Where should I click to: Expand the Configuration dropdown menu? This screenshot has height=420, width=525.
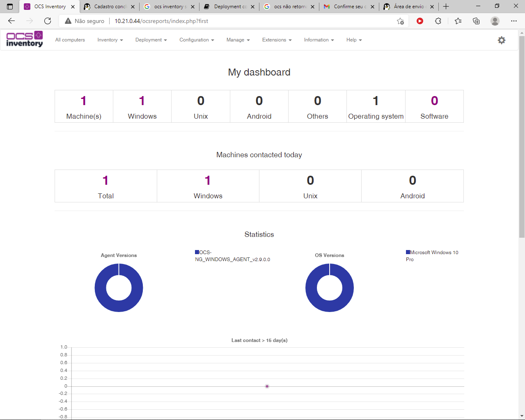(197, 40)
